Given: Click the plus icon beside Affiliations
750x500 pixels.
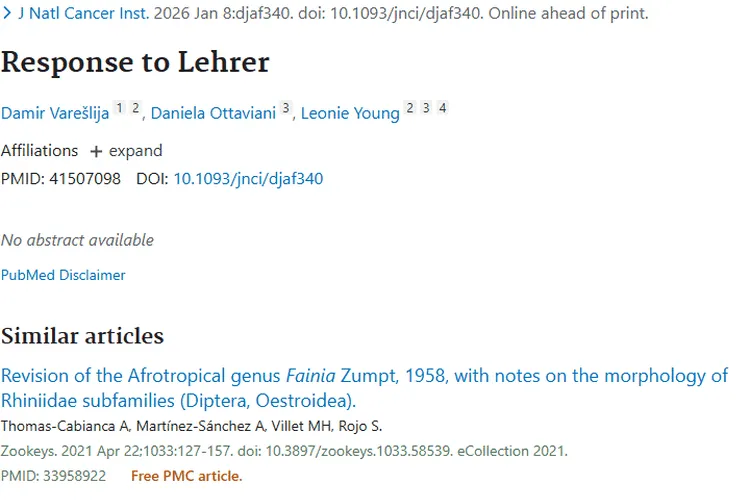Looking at the screenshot, I should tap(96, 151).
